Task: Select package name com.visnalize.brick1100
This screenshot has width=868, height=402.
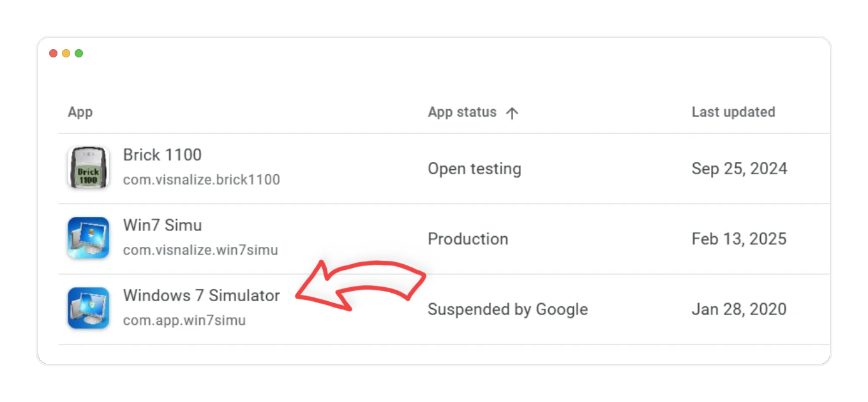Action: (202, 179)
